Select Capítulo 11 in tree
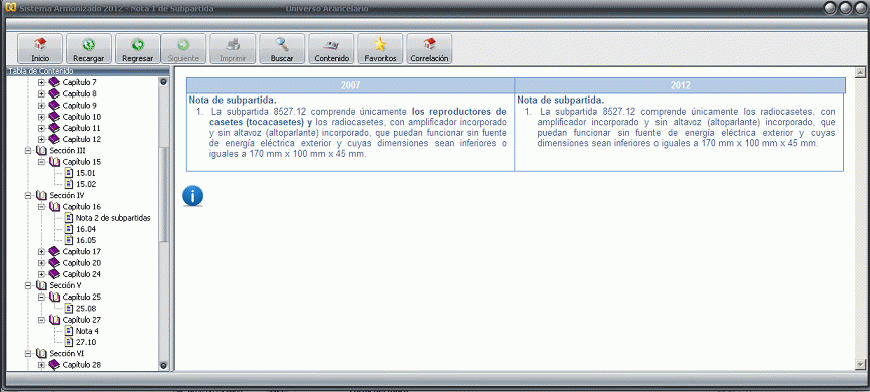The width and height of the screenshot is (870, 392). pyautogui.click(x=82, y=128)
